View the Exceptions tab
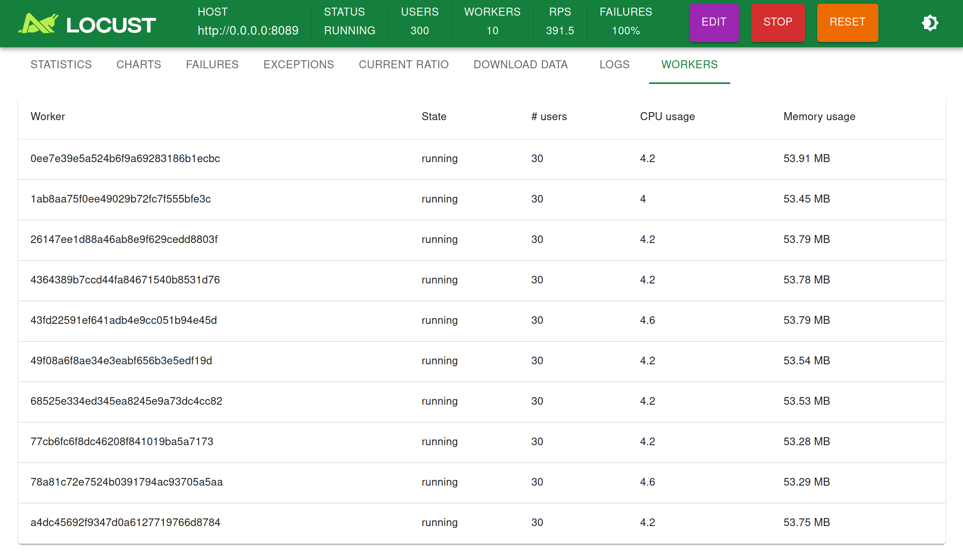 298,64
